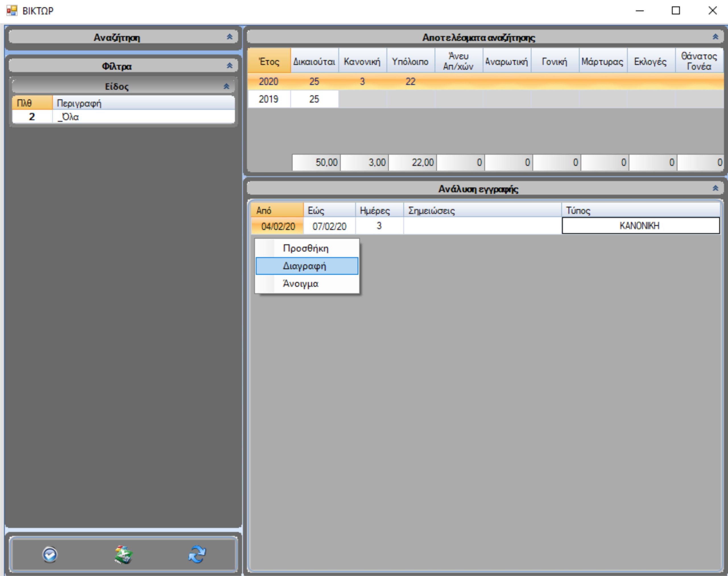Click Άνοιγμα in the context menu
This screenshot has height=576, width=728.
300,284
